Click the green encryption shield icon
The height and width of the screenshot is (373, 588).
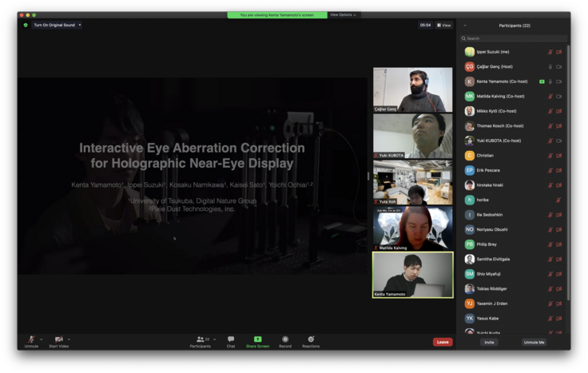click(x=26, y=25)
